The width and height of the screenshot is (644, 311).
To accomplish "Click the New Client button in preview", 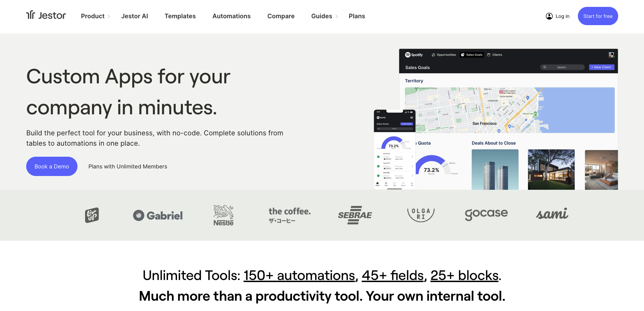I will point(602,67).
